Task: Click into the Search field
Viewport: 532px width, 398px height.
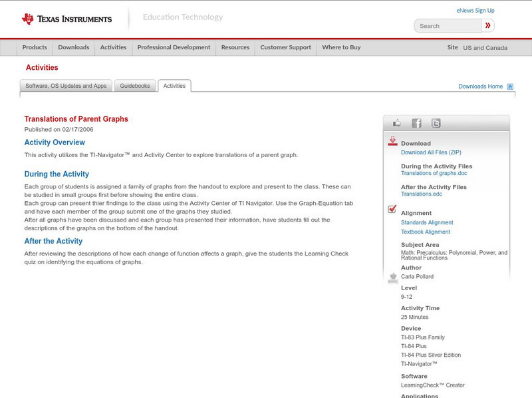Action: click(448, 26)
